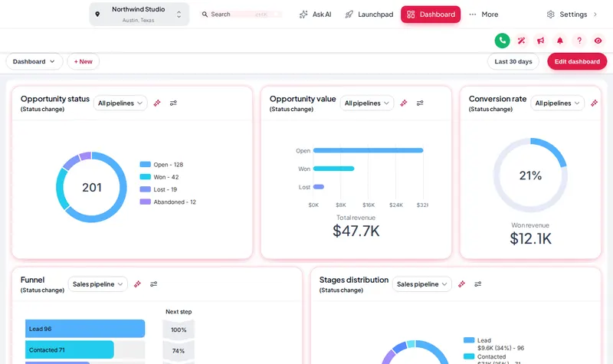The image size is (613, 364).
Task: Click the Austin, Texas location subtitle
Action: click(x=139, y=21)
